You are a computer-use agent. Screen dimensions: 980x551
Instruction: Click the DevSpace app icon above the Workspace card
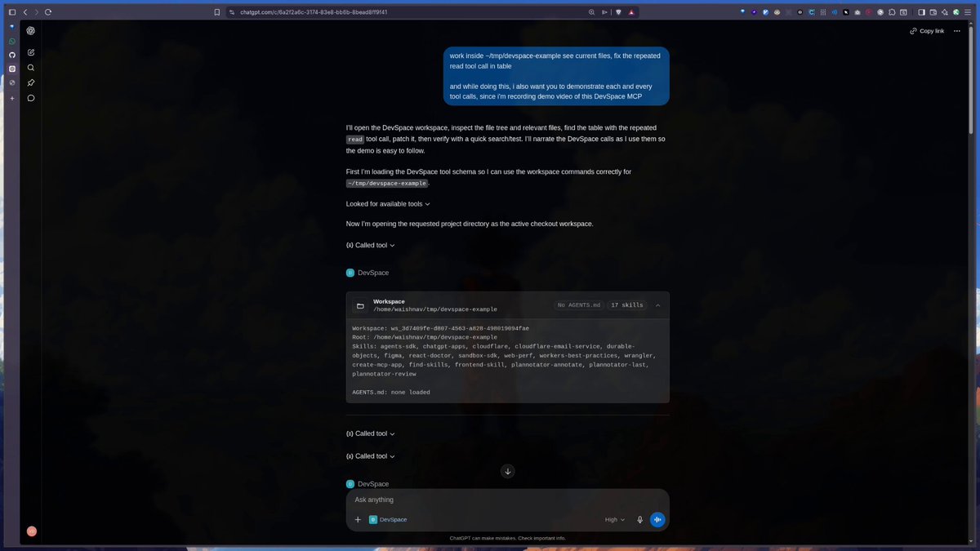350,273
